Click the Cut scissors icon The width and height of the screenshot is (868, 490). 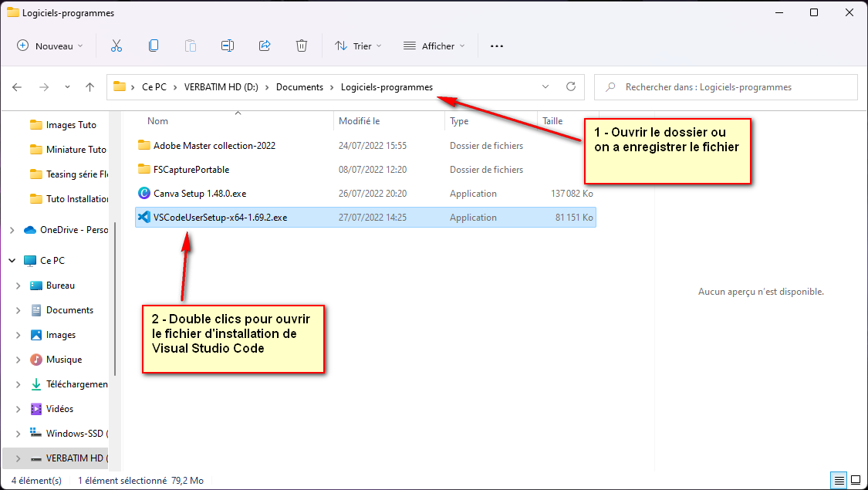click(x=117, y=46)
